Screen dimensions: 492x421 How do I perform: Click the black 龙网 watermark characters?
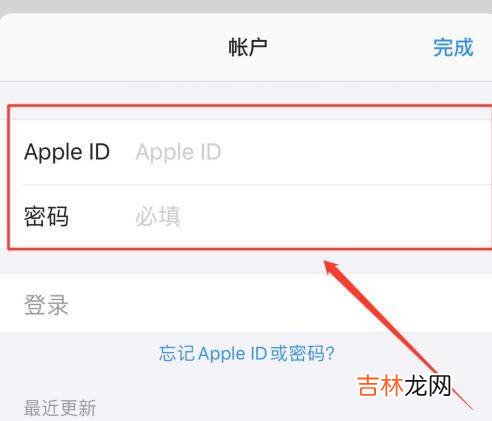tap(428, 386)
